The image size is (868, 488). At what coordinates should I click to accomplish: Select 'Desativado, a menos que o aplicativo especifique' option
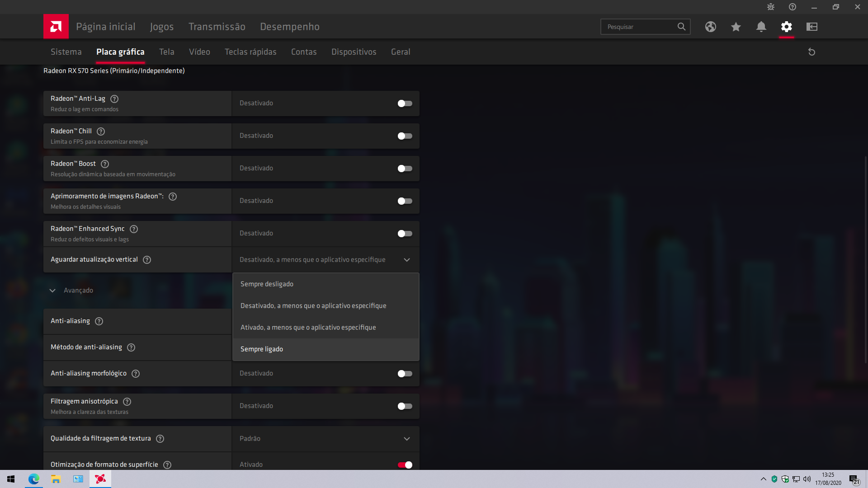pos(325,306)
